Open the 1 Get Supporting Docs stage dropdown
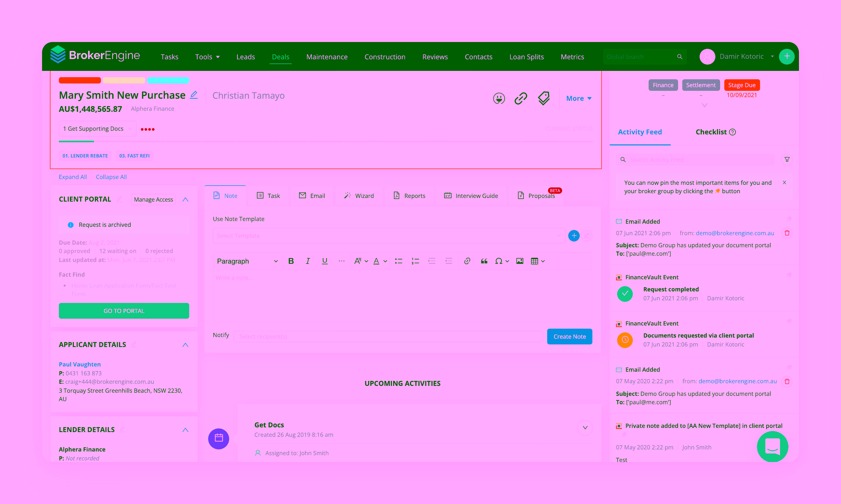The width and height of the screenshot is (841, 504). pyautogui.click(x=97, y=128)
